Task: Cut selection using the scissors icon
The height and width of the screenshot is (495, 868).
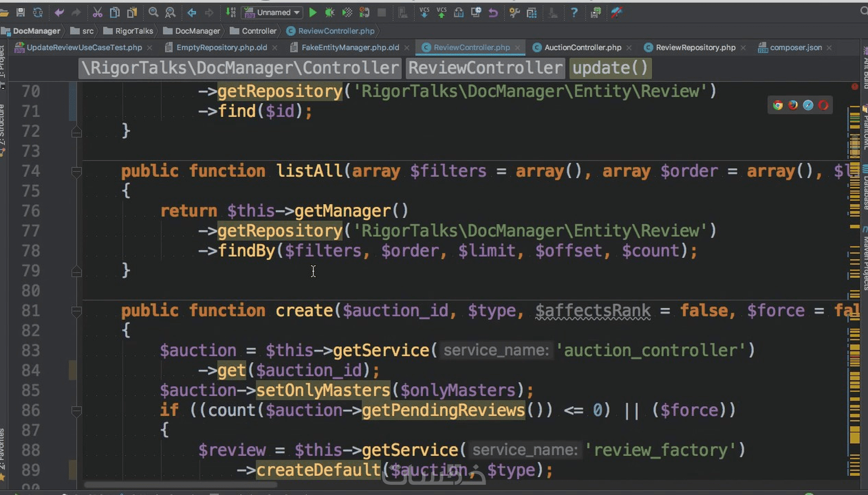Action: pos(97,12)
